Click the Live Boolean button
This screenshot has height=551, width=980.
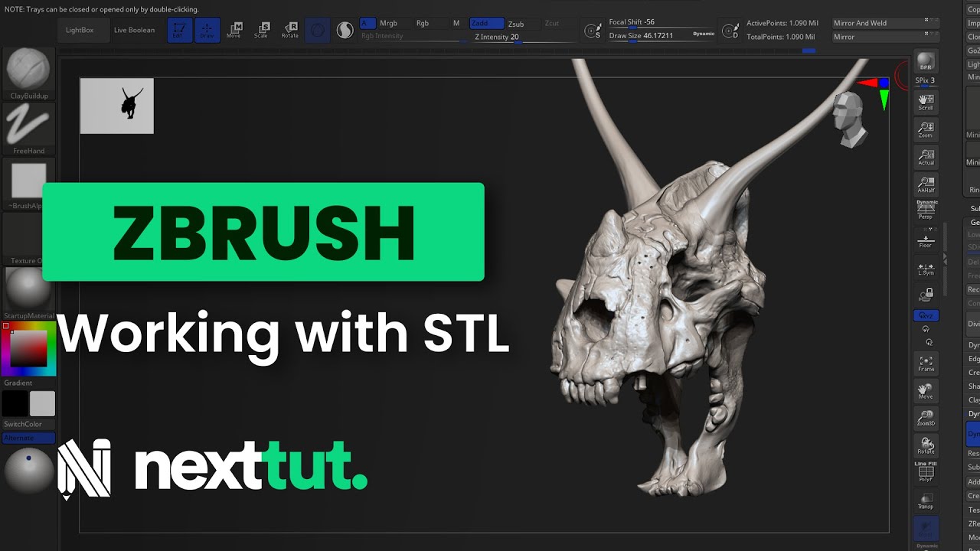pyautogui.click(x=134, y=30)
